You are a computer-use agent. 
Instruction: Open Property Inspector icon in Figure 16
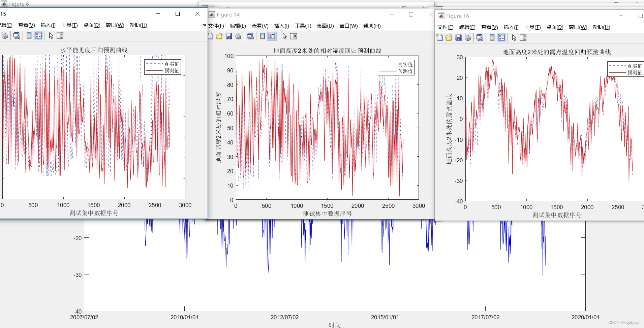[x=523, y=37]
